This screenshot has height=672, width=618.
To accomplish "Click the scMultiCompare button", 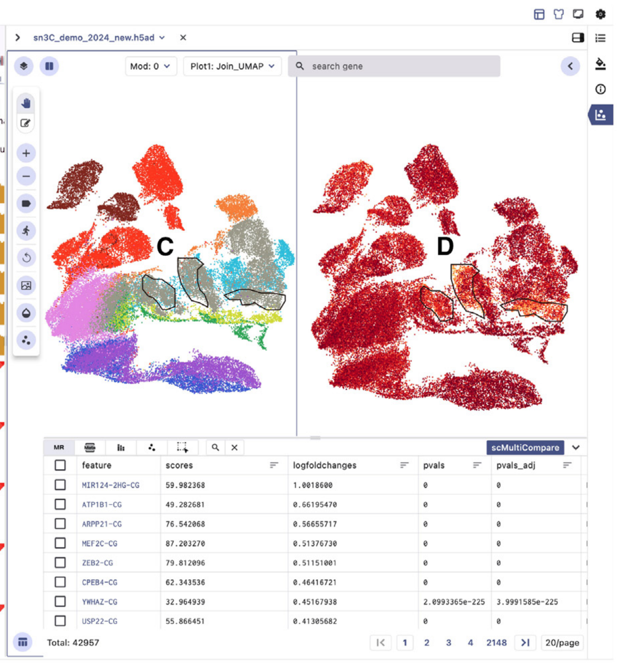I will click(525, 448).
